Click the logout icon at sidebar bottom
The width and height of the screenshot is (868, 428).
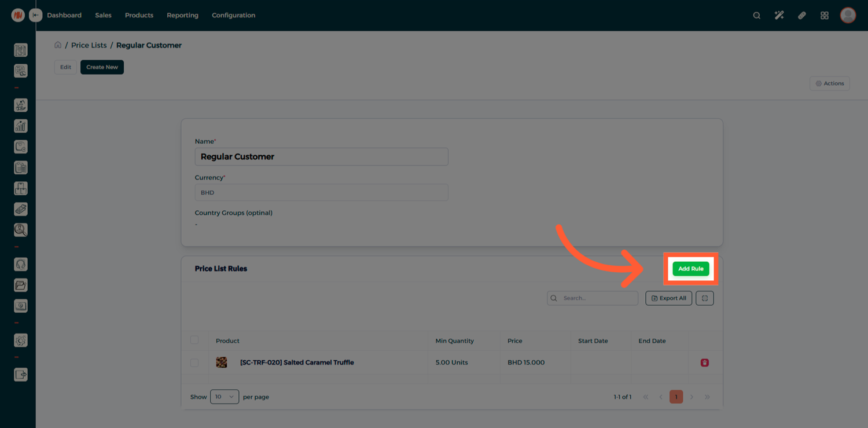21,375
